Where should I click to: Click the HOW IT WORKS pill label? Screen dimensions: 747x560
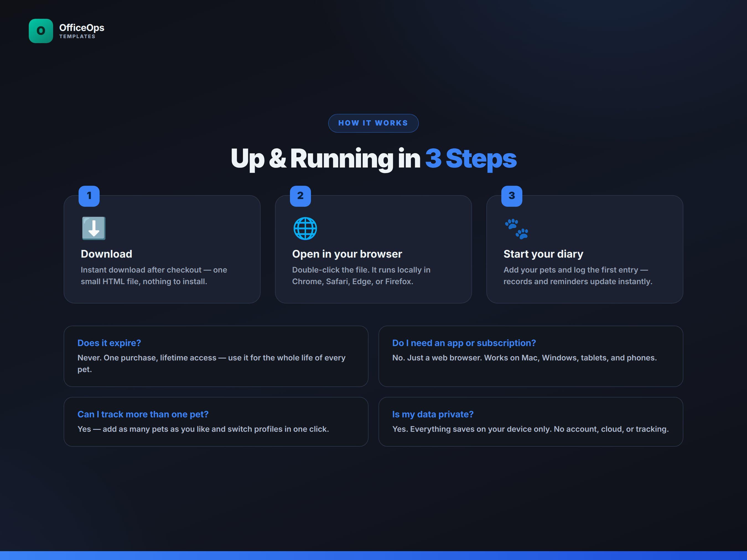coord(373,123)
